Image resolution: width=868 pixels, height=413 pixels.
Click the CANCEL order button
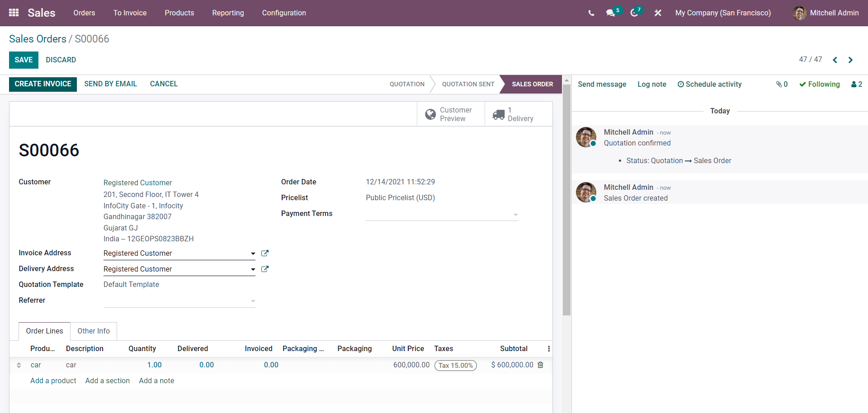164,84
